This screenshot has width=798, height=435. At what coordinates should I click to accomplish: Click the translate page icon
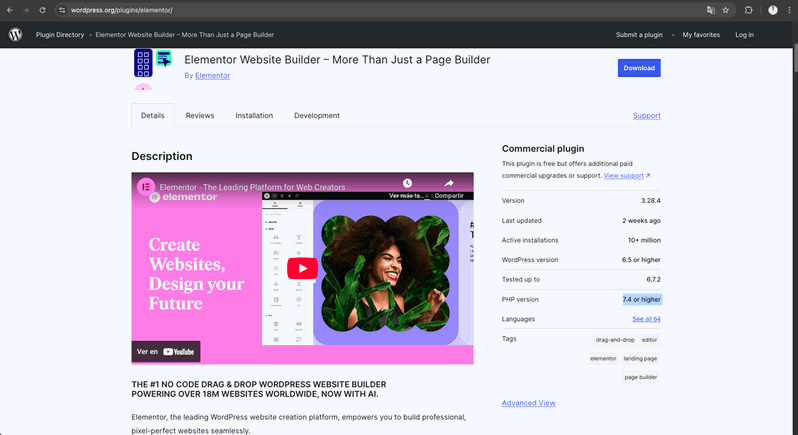click(710, 10)
